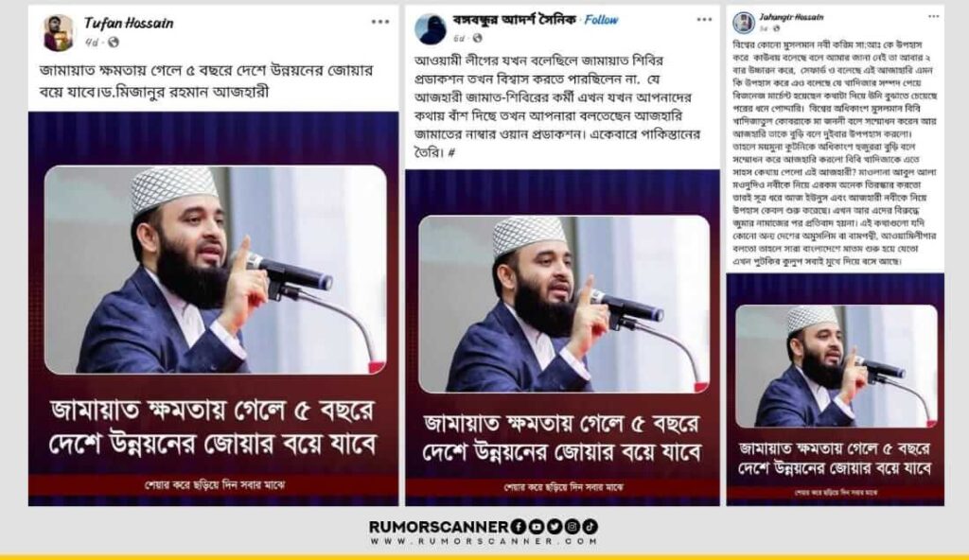Open Tufan Hossain profile name link
Image resolution: width=969 pixels, height=560 pixels.
[x=129, y=24]
